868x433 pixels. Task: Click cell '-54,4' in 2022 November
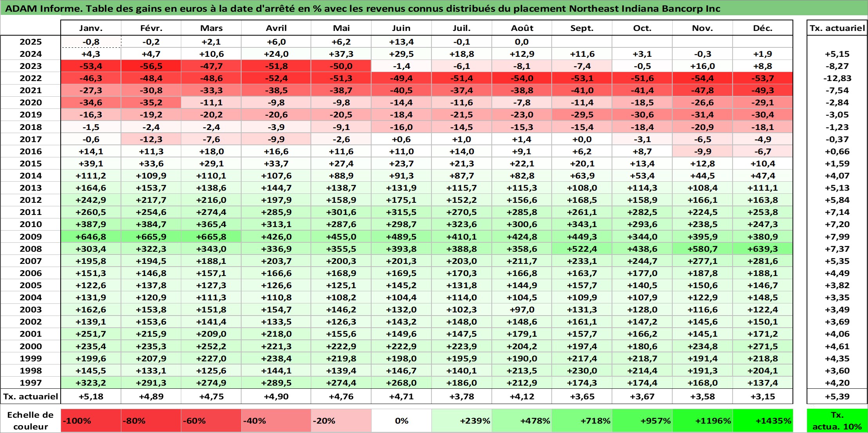[x=702, y=78]
